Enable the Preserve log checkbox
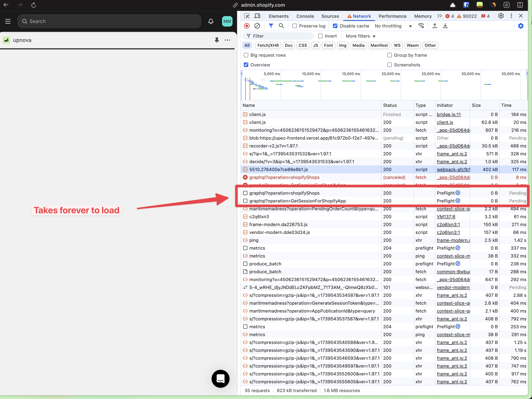 pyautogui.click(x=295, y=26)
